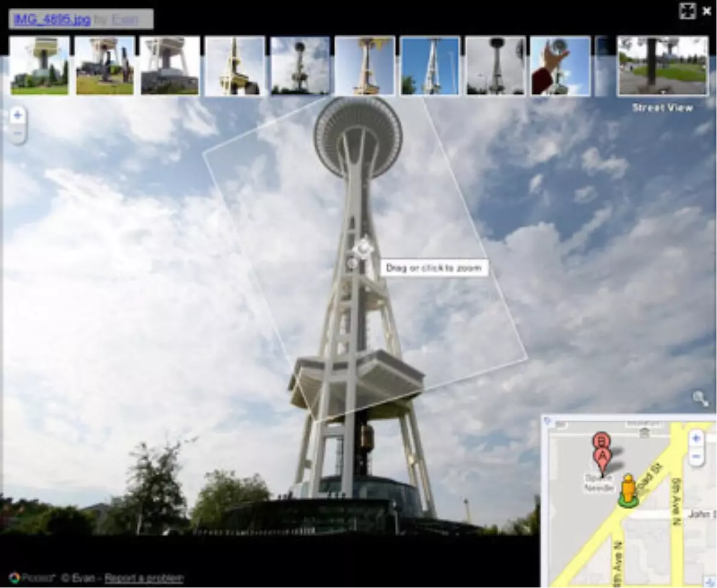Click the Drag or click to zoom label

coord(432,267)
